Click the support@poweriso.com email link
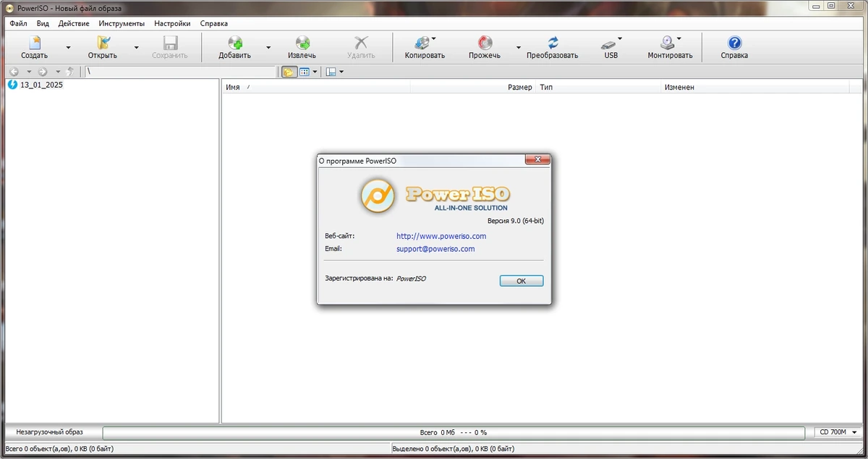This screenshot has width=868, height=459. tap(435, 248)
